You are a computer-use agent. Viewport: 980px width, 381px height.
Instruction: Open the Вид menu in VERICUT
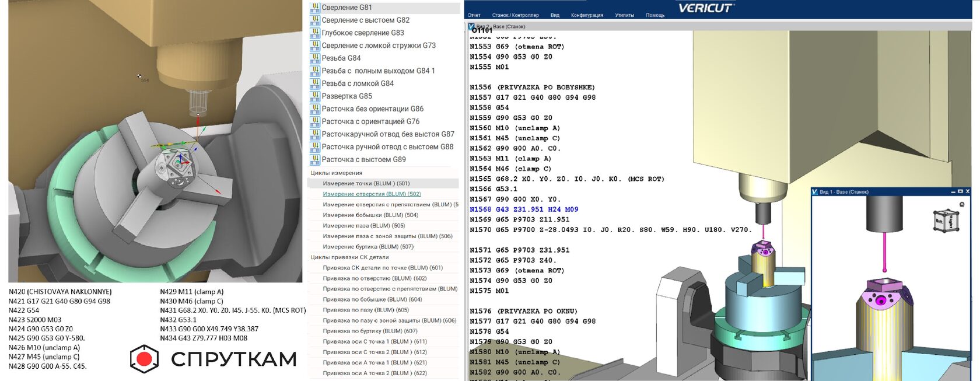coord(555,15)
